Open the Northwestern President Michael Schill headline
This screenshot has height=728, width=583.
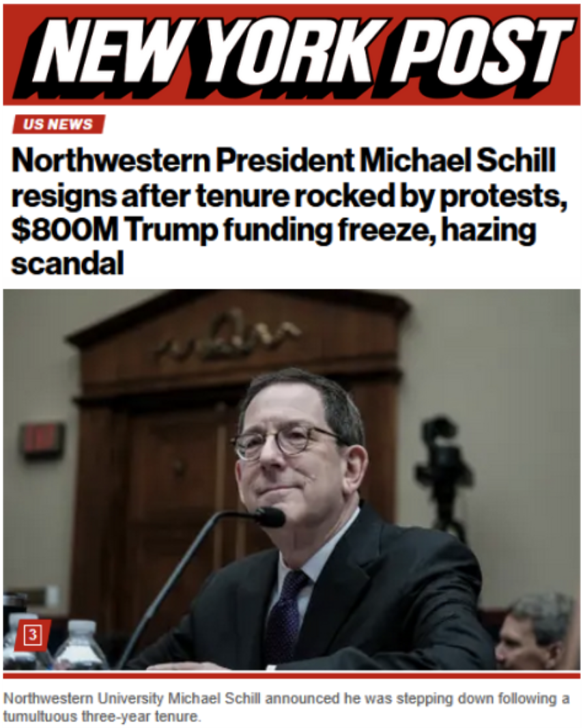tap(288, 212)
